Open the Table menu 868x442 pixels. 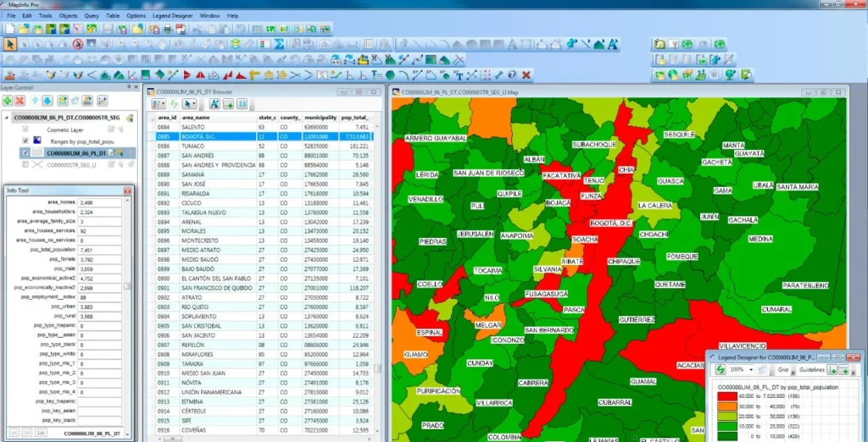(113, 15)
